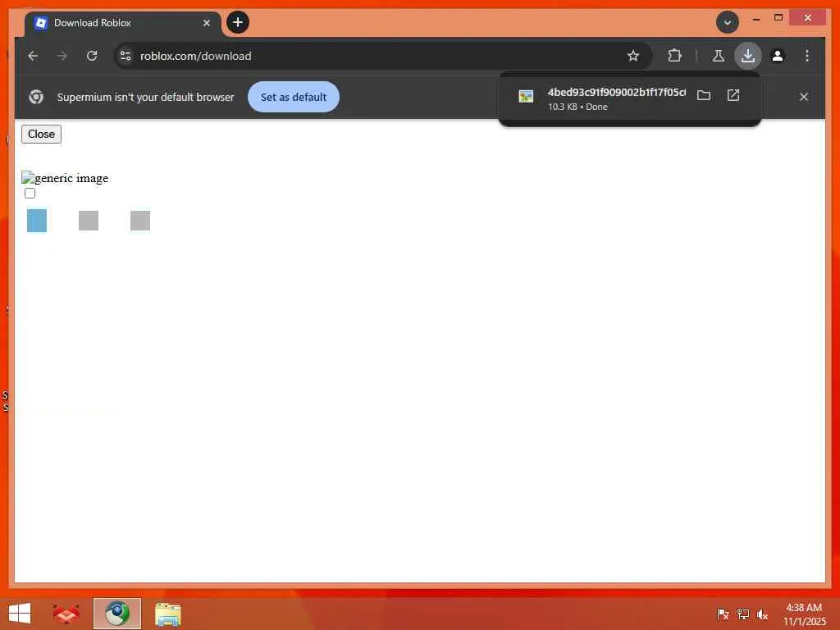
Task: Show downloaded file in folder
Action: (x=704, y=95)
